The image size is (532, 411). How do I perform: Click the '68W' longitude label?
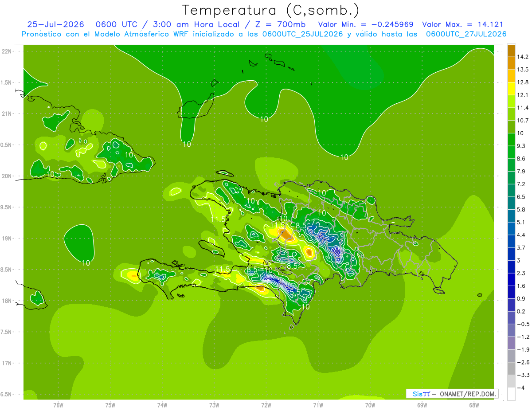474,405
